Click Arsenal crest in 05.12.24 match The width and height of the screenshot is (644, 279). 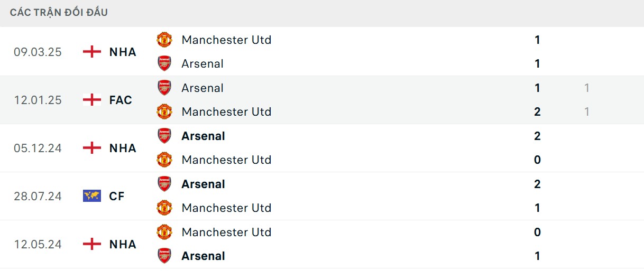pos(164,136)
